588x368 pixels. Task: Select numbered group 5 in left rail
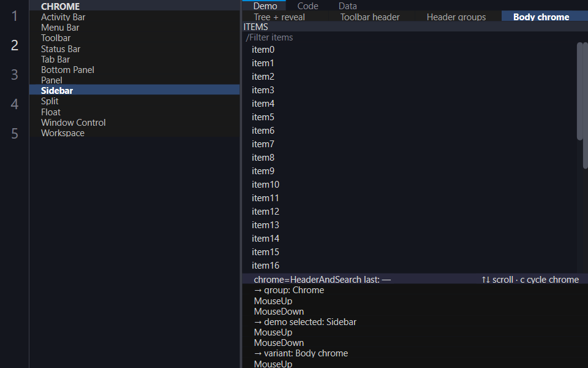click(x=14, y=133)
